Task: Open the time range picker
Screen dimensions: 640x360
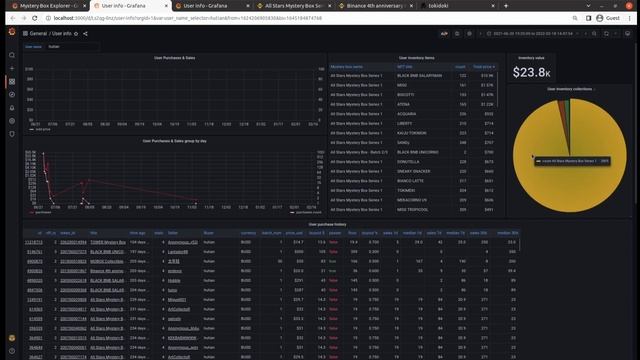Action: (x=533, y=33)
